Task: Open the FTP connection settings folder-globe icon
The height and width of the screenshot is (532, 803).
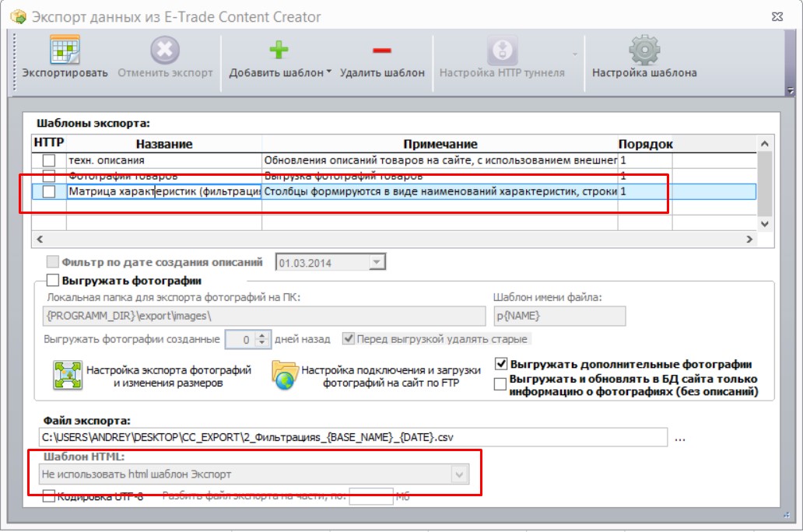Action: [285, 376]
